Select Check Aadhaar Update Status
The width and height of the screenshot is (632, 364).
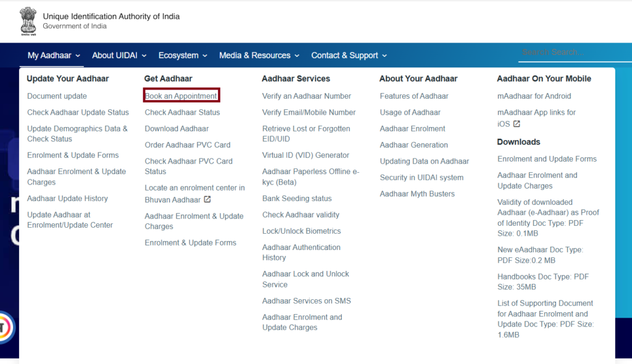click(78, 112)
